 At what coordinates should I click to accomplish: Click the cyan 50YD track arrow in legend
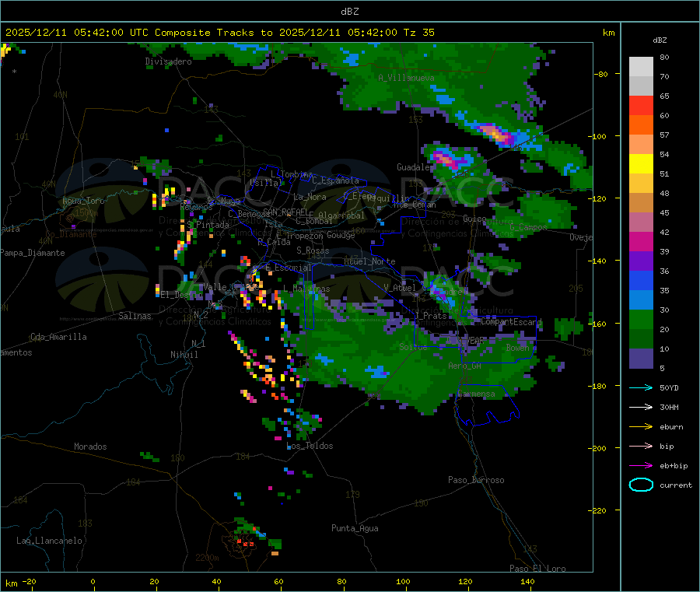[641, 387]
